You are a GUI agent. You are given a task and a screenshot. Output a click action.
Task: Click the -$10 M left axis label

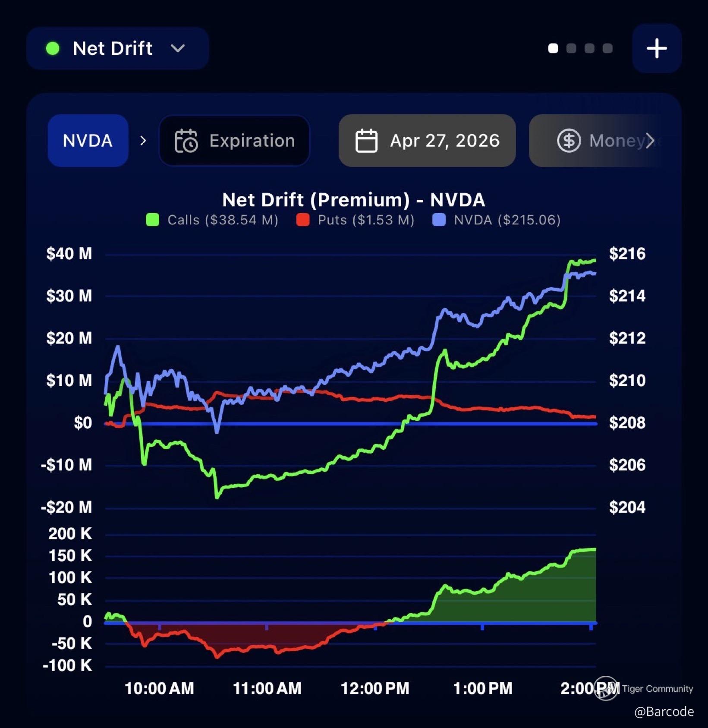(66, 465)
